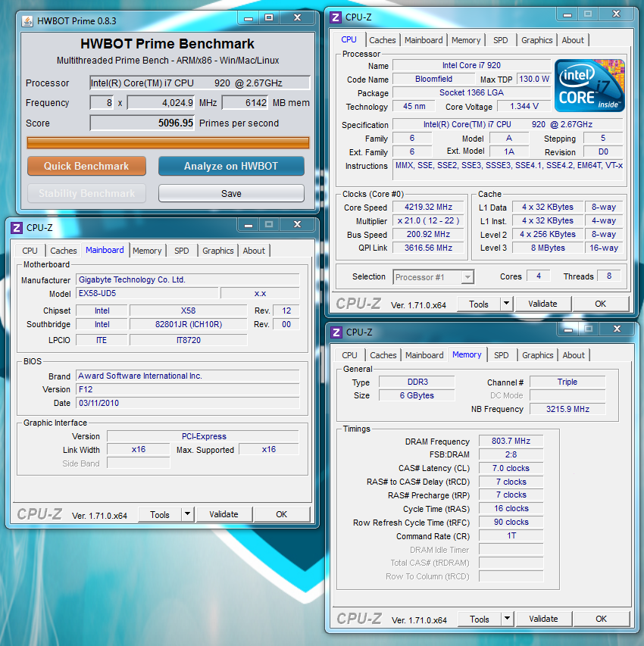Click the BIOS date value 03/11/2010
644x646 pixels.
pyautogui.click(x=188, y=403)
